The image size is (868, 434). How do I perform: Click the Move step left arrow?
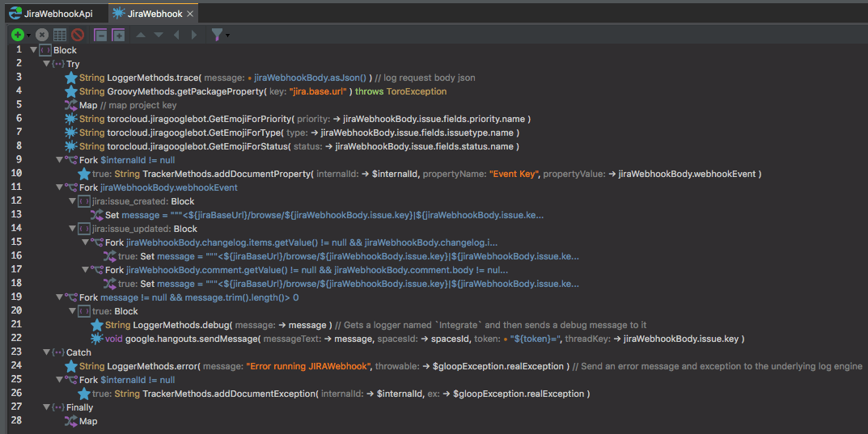click(x=176, y=35)
